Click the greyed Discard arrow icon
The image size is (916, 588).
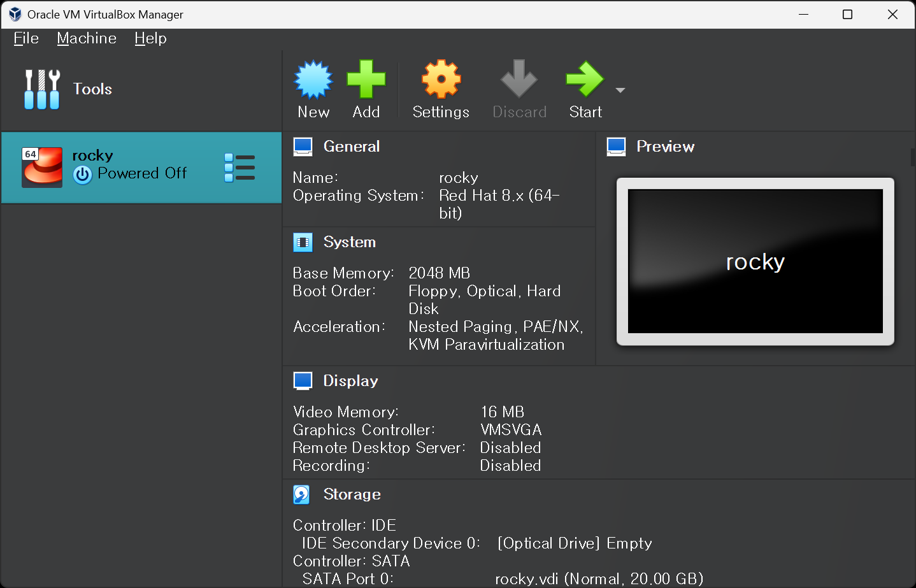coord(519,79)
